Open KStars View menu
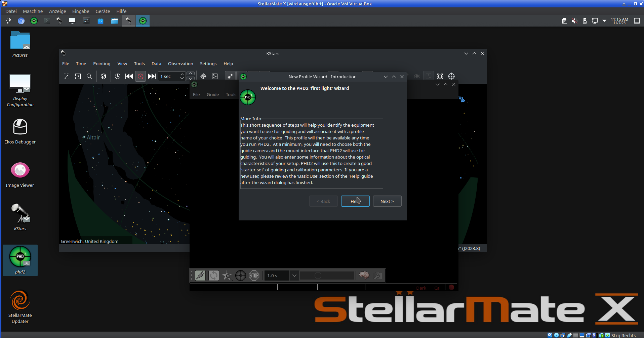644x338 pixels. pos(122,64)
